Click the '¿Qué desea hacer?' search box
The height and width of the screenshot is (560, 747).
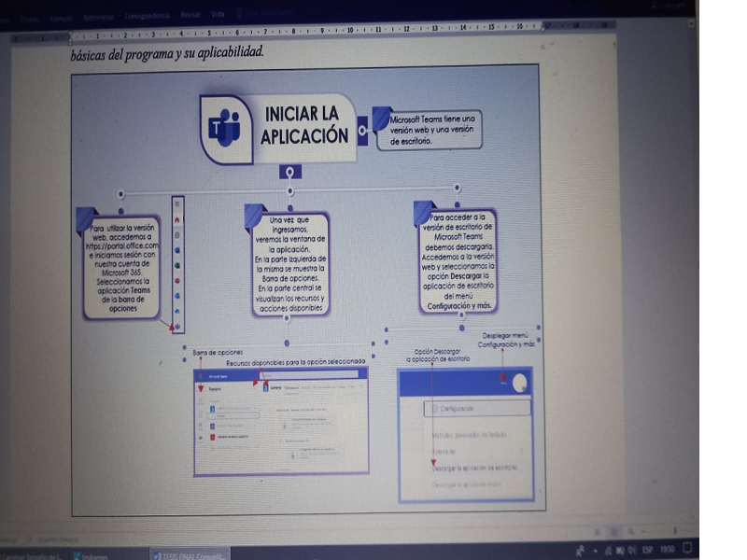(x=266, y=13)
